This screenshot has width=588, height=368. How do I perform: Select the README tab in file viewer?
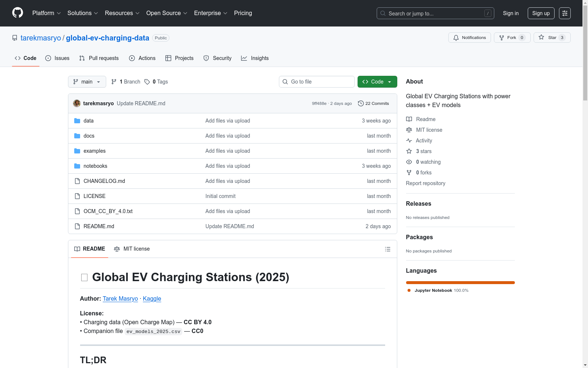point(90,249)
